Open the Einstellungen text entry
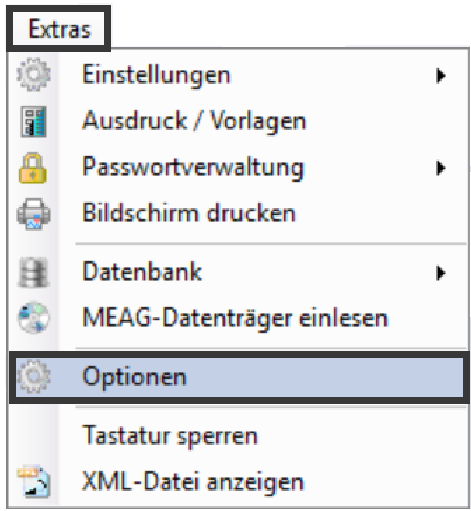 (156, 75)
